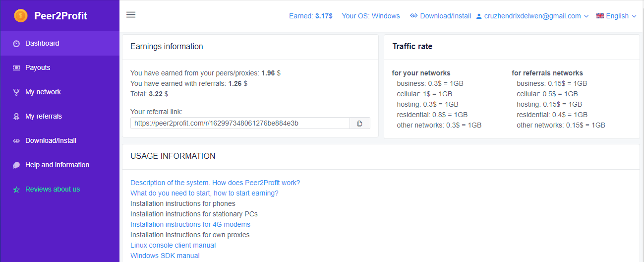Click the Reviews about us star icon

[16, 190]
